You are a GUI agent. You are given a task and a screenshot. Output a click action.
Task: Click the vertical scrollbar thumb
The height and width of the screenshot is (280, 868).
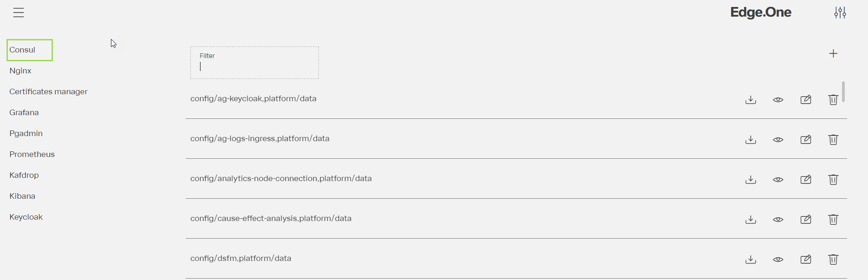pyautogui.click(x=843, y=92)
